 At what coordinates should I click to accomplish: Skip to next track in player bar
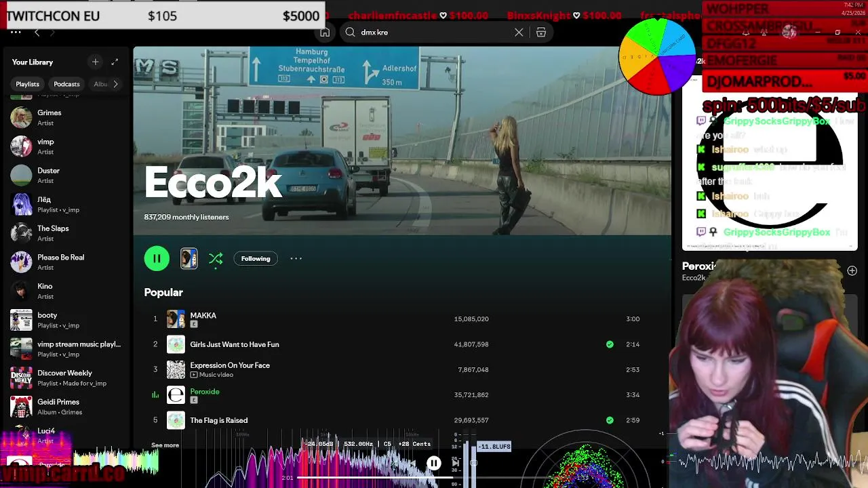[x=456, y=464]
